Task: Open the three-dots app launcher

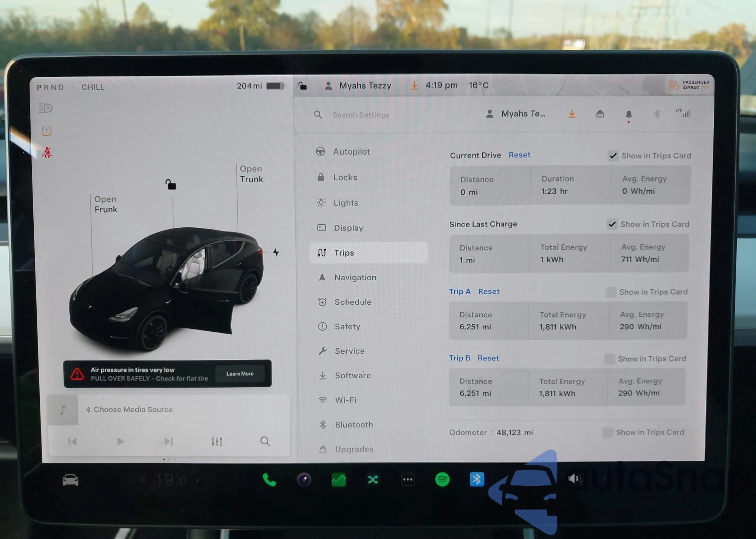Action: (407, 480)
